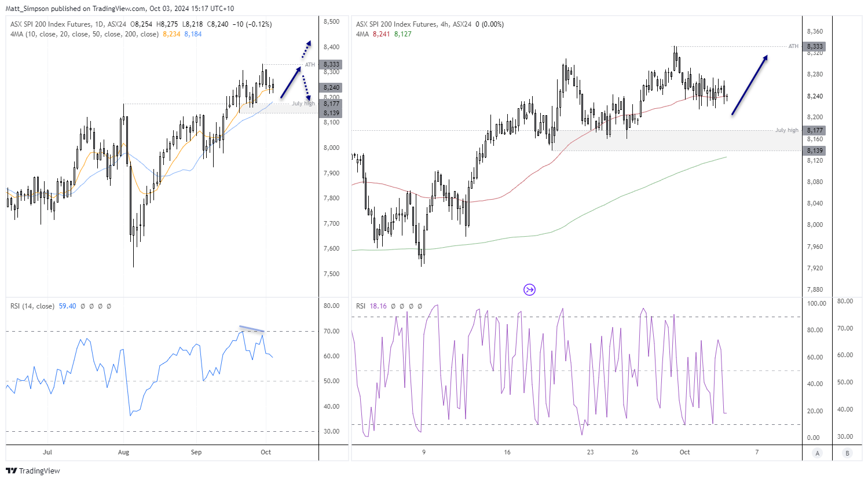The image size is (868, 481).
Task: Click the Sep label on daily time axis
Action: (196, 452)
